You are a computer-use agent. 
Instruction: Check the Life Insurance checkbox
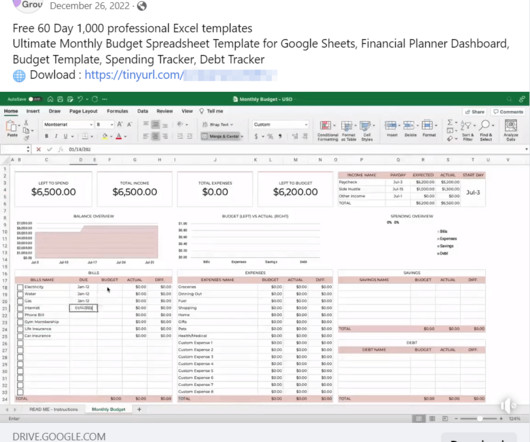pos(20,329)
